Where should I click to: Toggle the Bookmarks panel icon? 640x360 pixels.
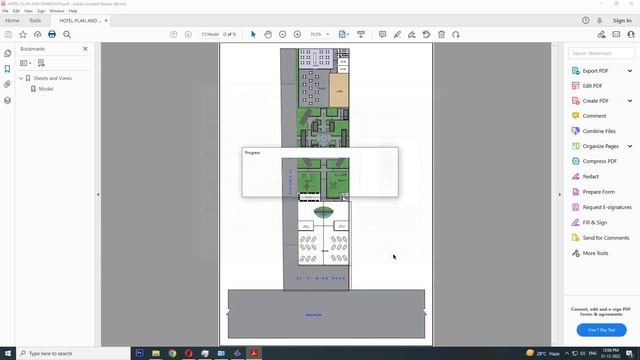pos(7,69)
